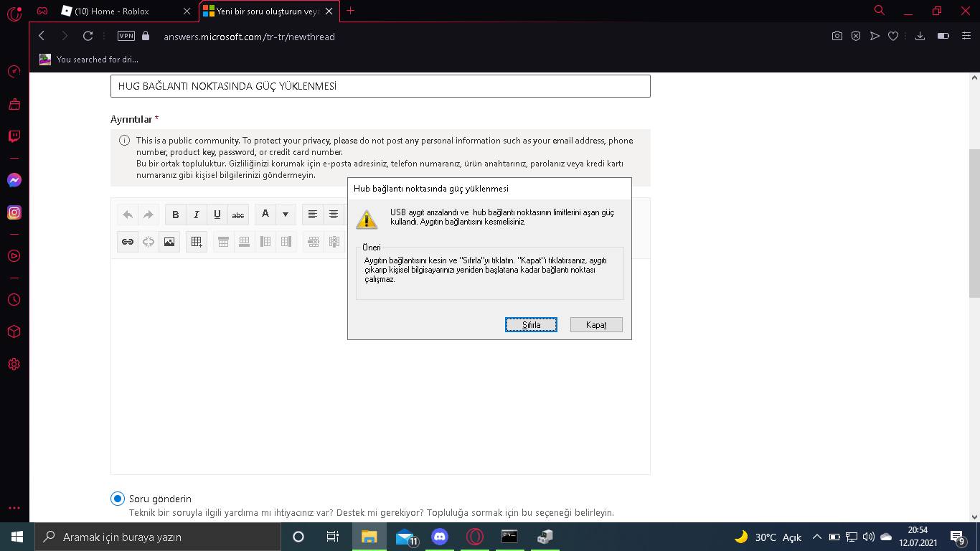Open the notification center icon

tap(957, 537)
